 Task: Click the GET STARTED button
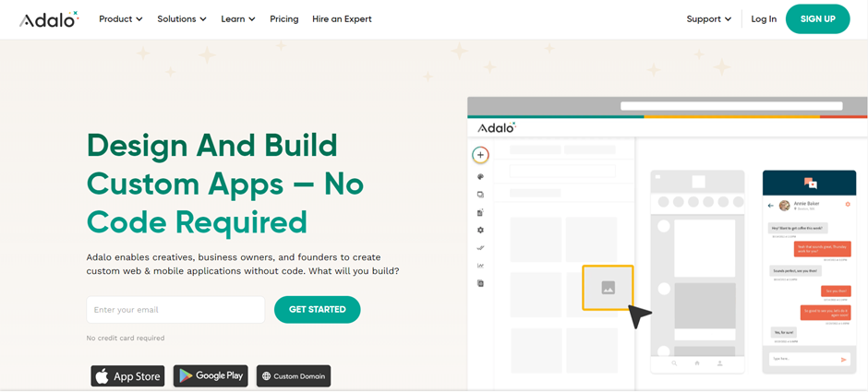[318, 310]
